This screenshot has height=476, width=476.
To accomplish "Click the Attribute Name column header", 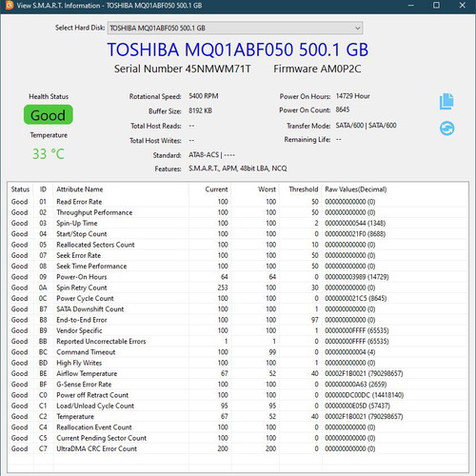I will tap(121, 189).
